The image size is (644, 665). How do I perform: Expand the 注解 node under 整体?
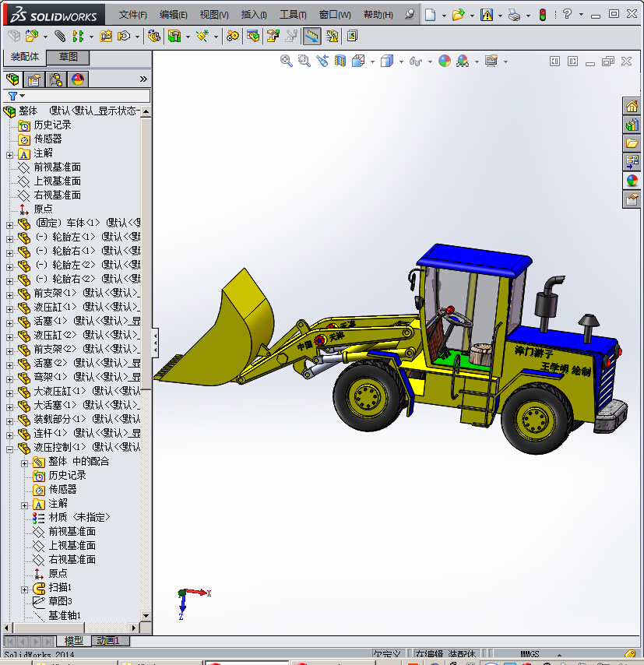point(10,155)
